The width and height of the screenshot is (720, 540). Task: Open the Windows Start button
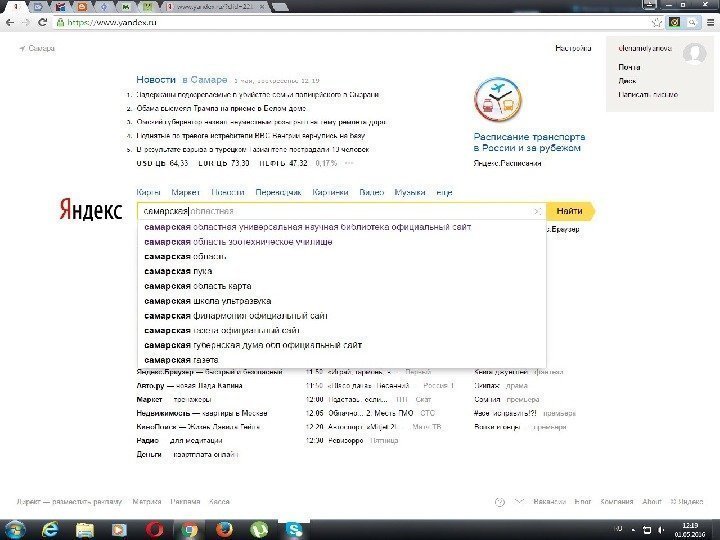(16, 529)
